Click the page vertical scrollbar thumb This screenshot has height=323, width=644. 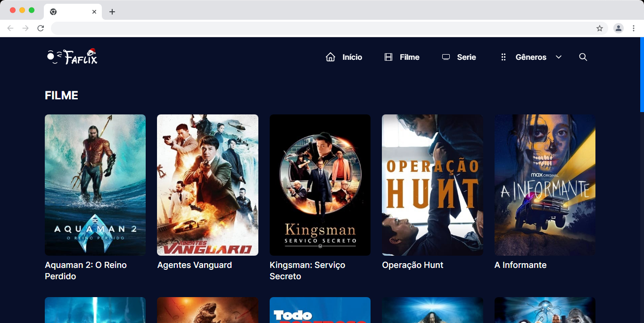pyautogui.click(x=642, y=74)
